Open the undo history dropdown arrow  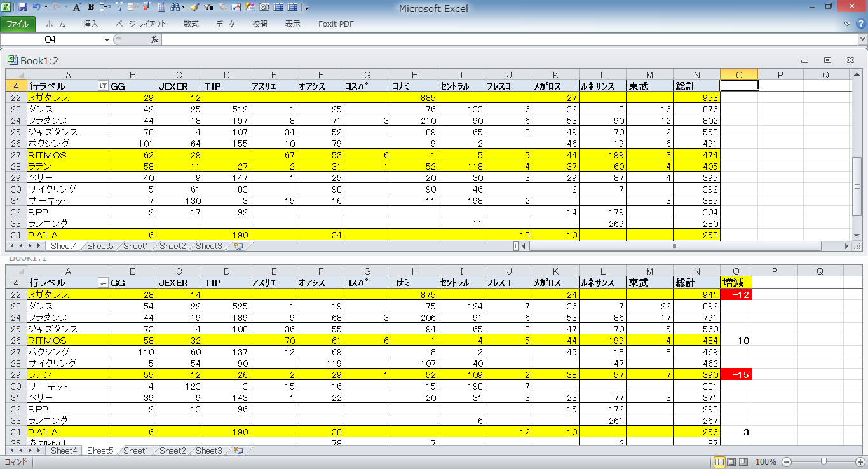(x=46, y=8)
